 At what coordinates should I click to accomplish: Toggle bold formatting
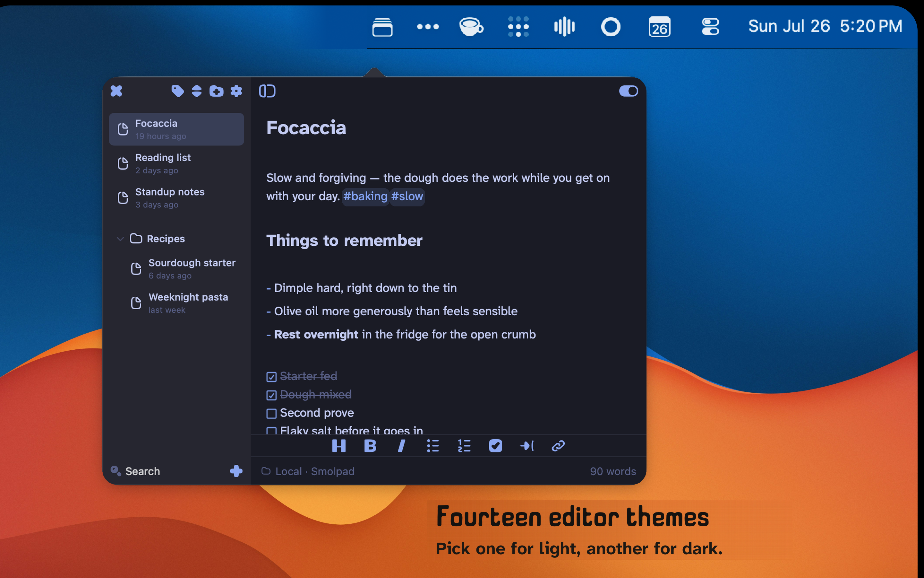370,446
